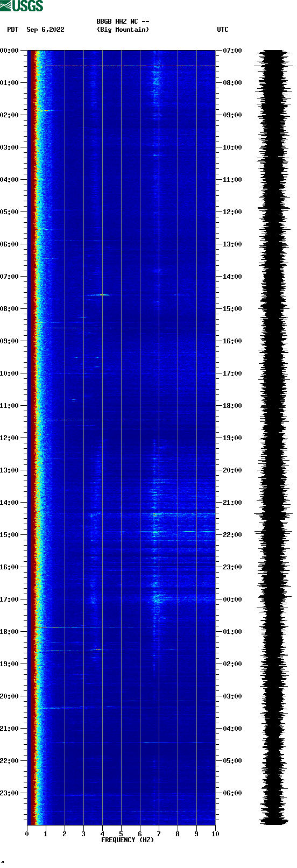Click the PDT time label '20:00' on left axis
297x868 pixels.
[9, 696]
